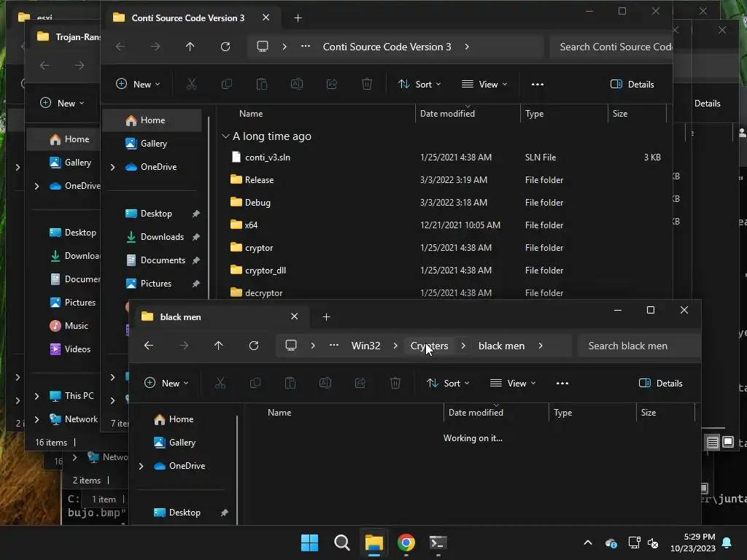
Task: Open See more options in black men toolbar
Action: pyautogui.click(x=562, y=384)
